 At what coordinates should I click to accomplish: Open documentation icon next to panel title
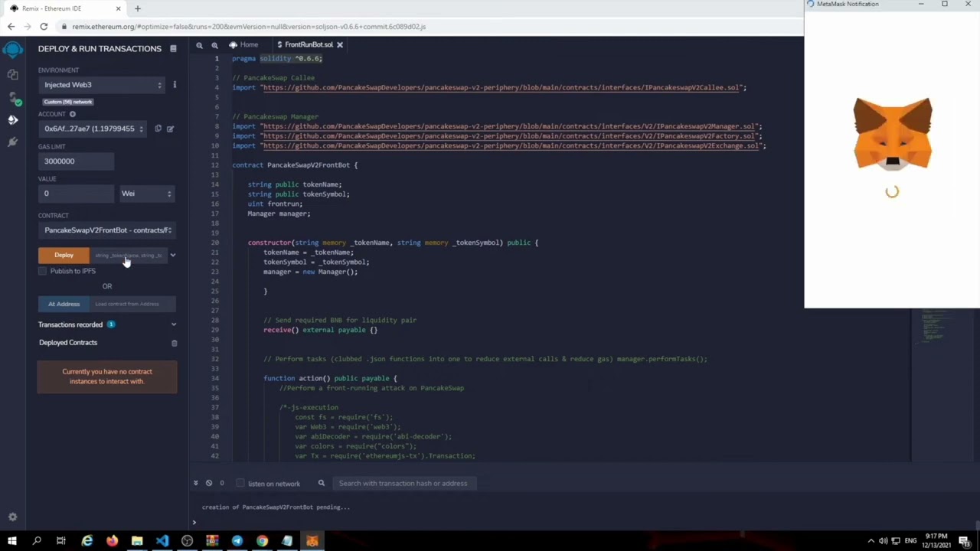[173, 48]
